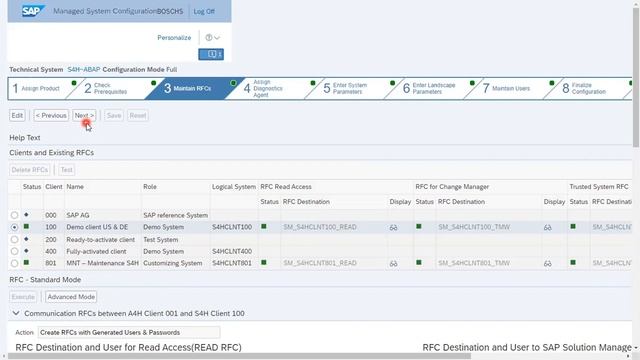Viewport: 640px width, 360px height.
Task: Collapse Communication RFCs between A4H and S4H section
Action: click(x=16, y=313)
